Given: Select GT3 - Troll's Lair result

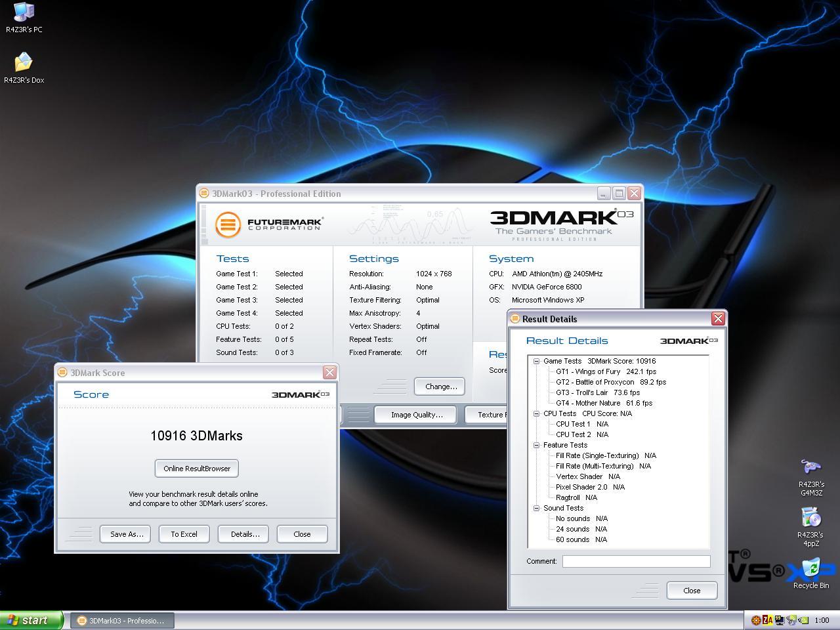Looking at the screenshot, I should click(598, 392).
